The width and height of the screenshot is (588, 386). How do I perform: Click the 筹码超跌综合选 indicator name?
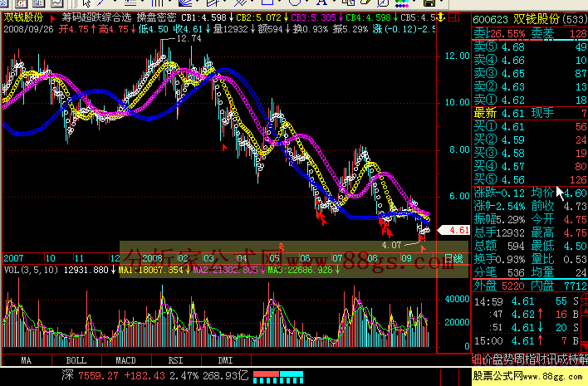[96, 17]
